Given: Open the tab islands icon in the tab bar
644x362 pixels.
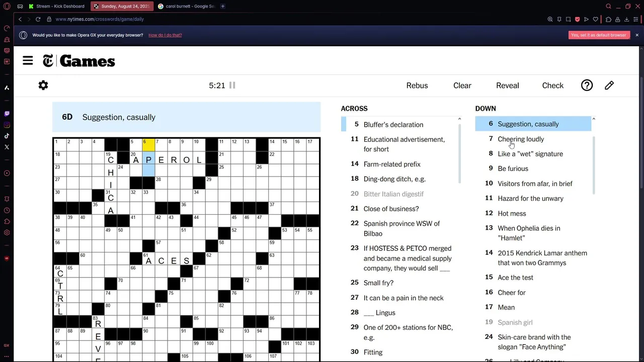Looking at the screenshot, I should (x=20, y=6).
